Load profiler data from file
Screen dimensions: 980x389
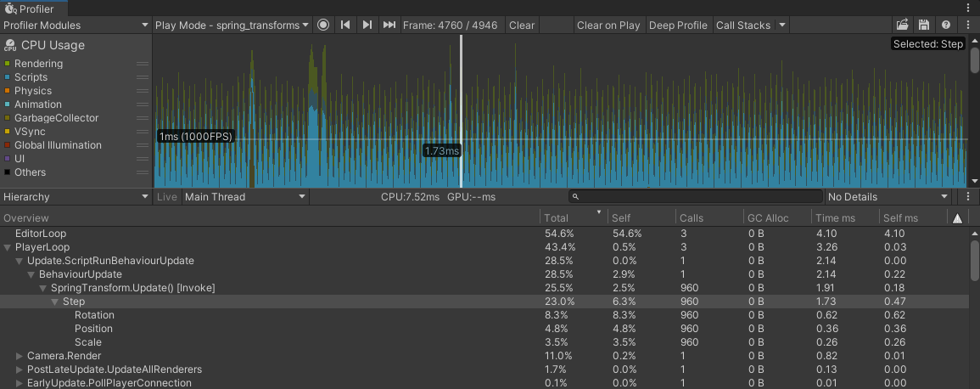(902, 25)
